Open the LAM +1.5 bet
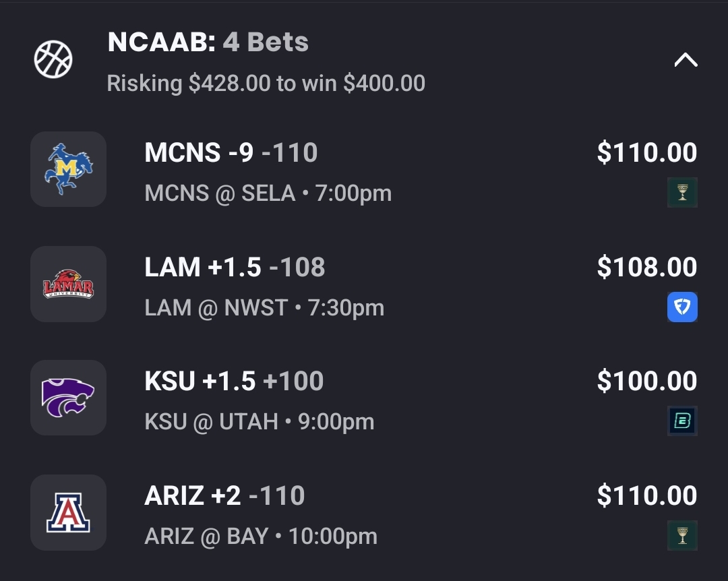The height and width of the screenshot is (581, 728). pos(235,268)
